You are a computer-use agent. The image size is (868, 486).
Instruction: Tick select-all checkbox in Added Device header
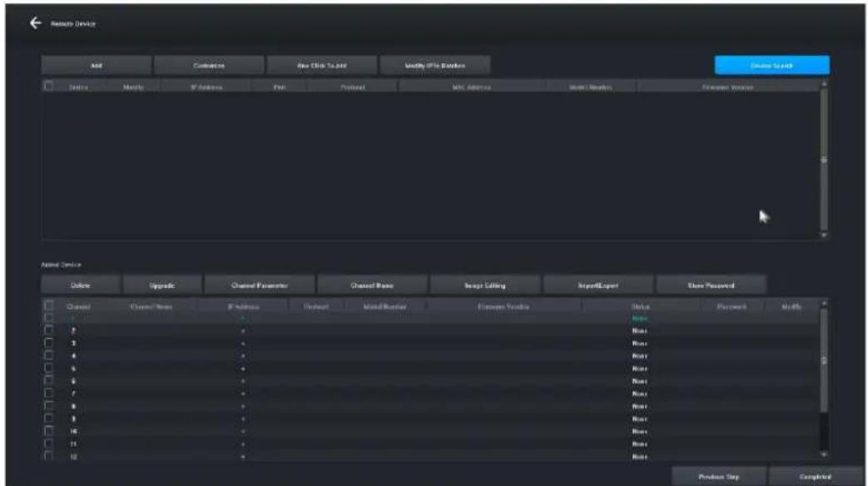coord(49,305)
